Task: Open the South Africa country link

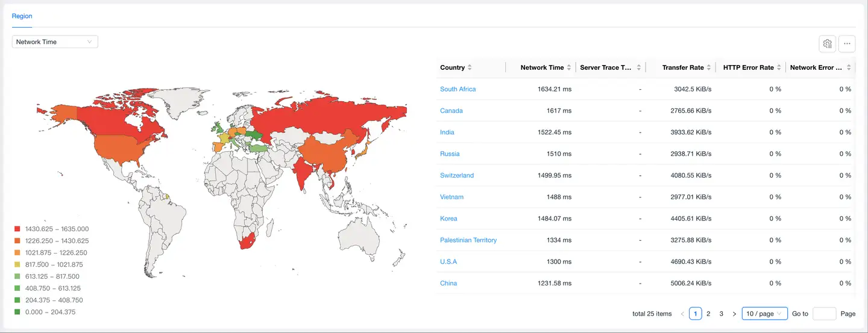Action: pyautogui.click(x=458, y=89)
